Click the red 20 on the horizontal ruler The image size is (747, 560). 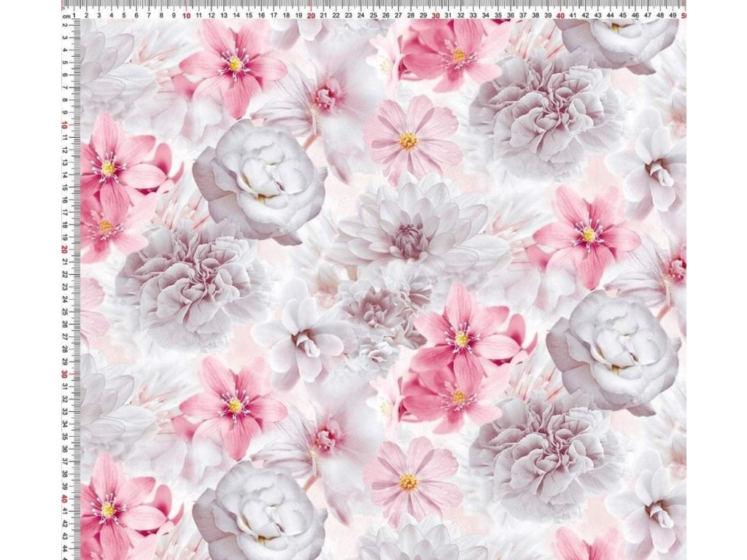tap(311, 16)
